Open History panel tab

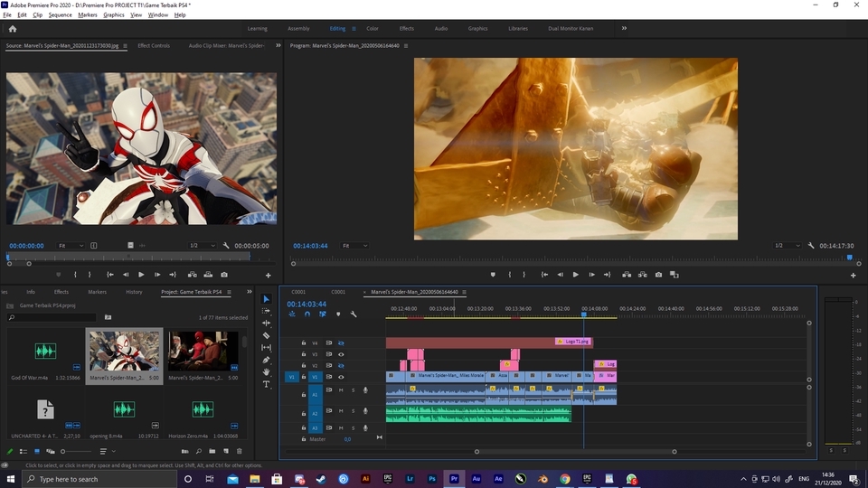(134, 292)
